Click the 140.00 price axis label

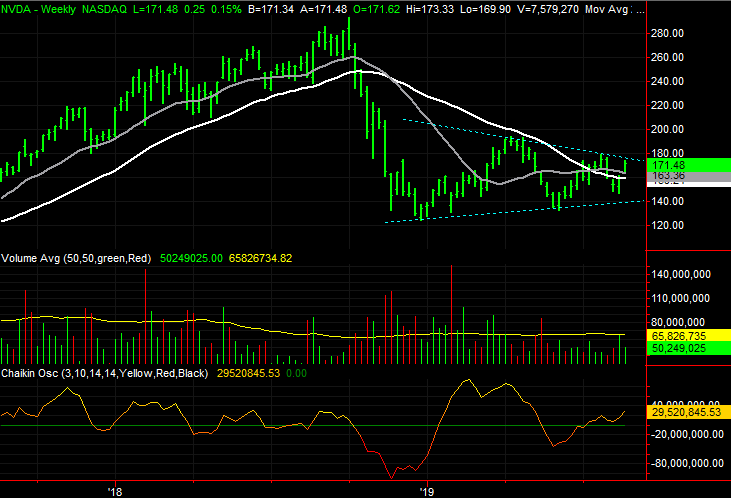[x=667, y=201]
